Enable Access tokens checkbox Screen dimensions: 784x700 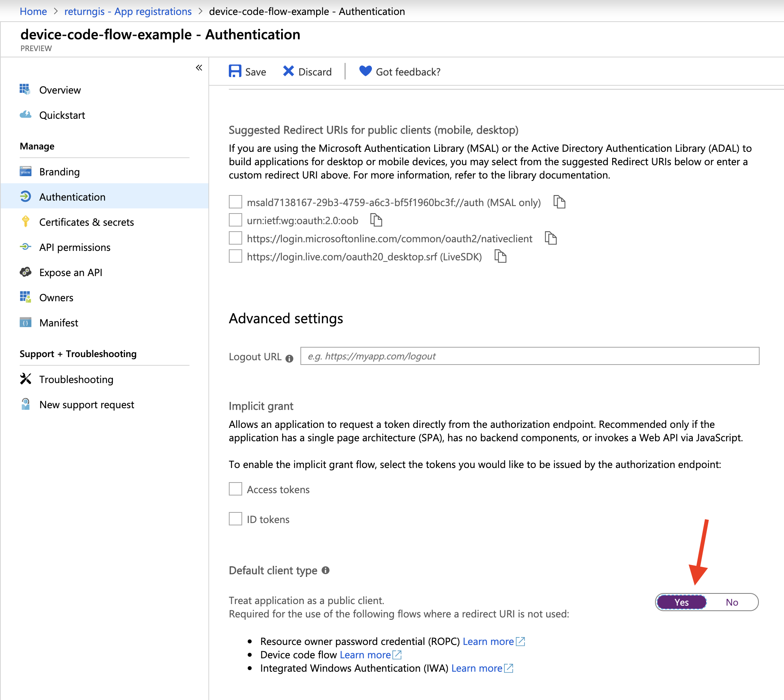coord(236,489)
